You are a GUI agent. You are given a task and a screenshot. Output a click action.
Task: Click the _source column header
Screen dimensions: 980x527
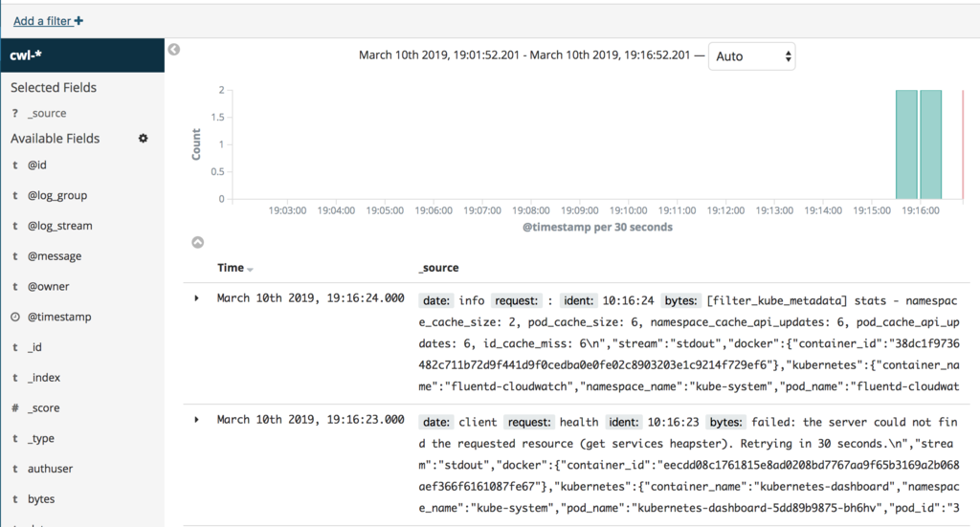click(438, 267)
